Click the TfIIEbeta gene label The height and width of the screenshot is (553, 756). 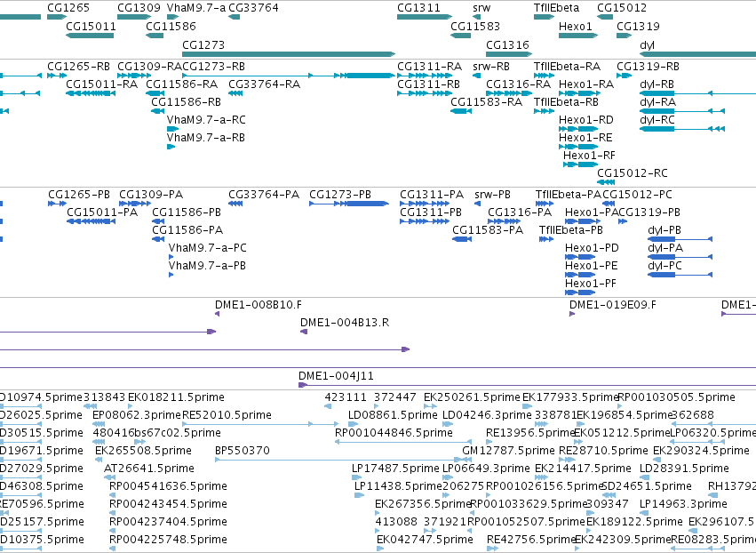pos(556,8)
